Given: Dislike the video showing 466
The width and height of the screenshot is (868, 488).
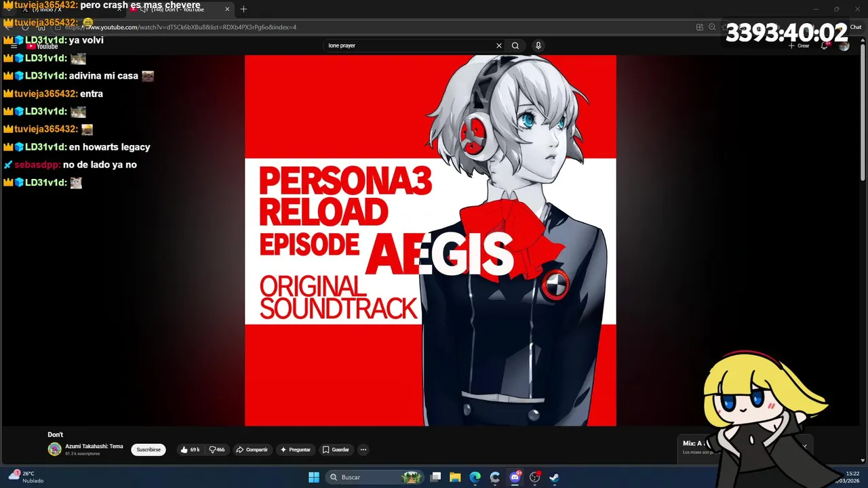Looking at the screenshot, I should (217, 449).
